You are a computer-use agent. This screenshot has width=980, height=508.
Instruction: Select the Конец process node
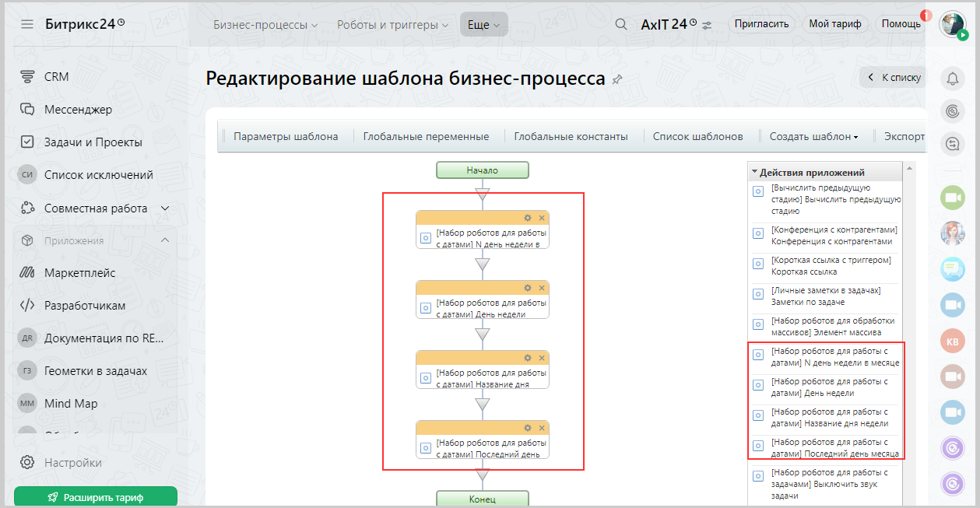(x=483, y=499)
